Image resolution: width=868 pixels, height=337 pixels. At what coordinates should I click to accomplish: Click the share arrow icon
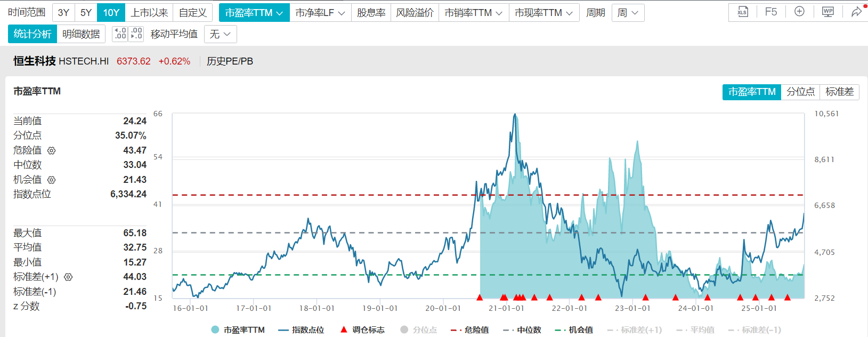[856, 12]
